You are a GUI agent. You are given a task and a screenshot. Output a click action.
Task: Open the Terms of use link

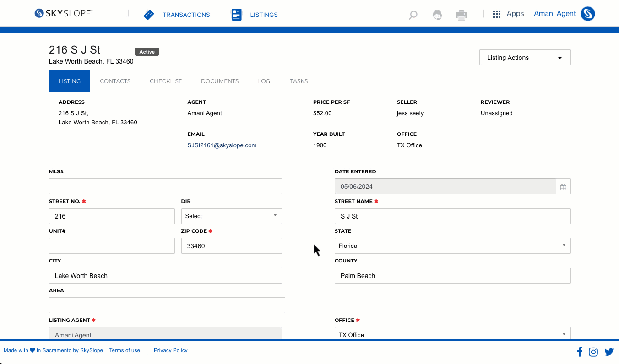(125, 350)
